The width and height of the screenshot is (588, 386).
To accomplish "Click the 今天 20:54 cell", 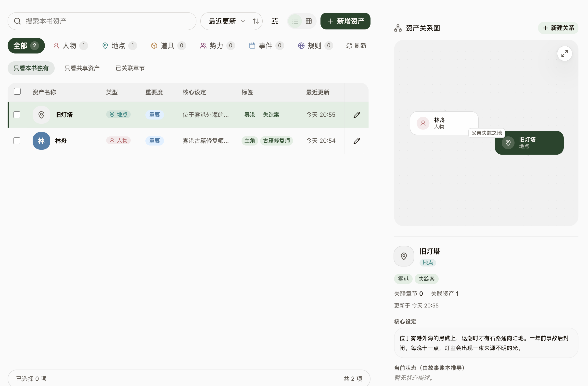I will pos(320,141).
